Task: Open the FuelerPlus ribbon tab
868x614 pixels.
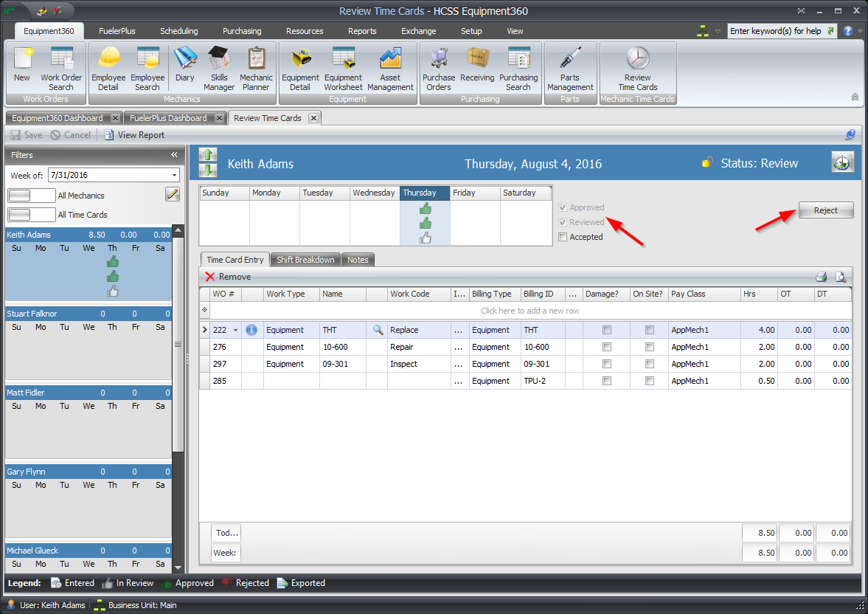Action: coord(116,31)
